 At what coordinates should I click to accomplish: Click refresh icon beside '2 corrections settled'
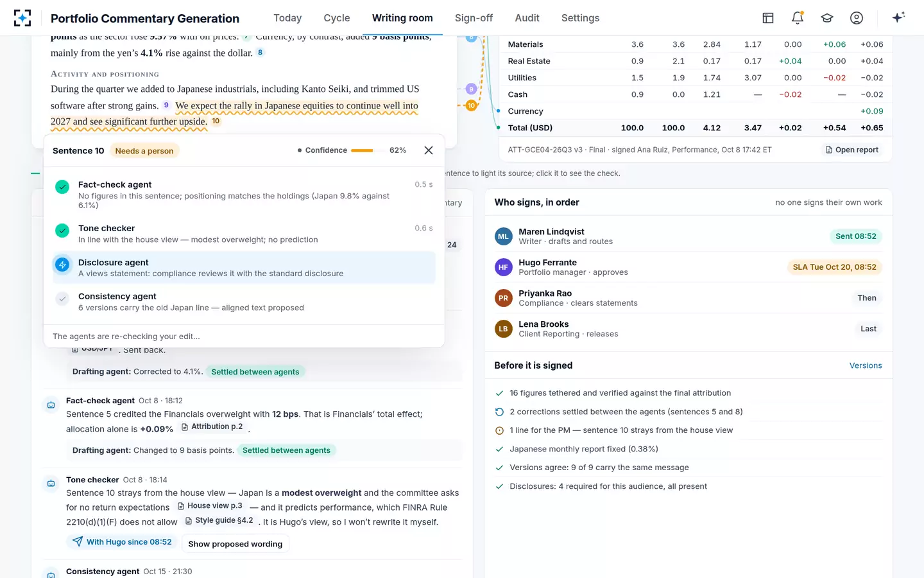pos(499,412)
